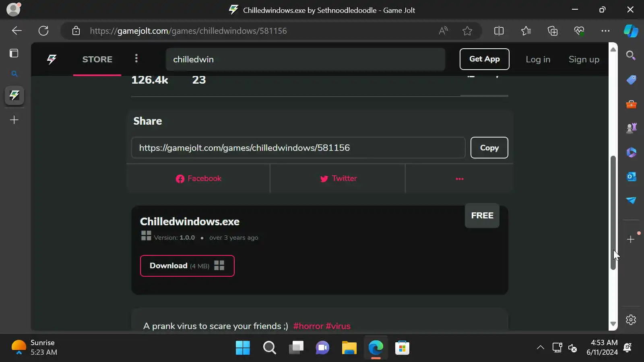View site information lock icon
Viewport: 644px width, 362px height.
tap(76, 31)
